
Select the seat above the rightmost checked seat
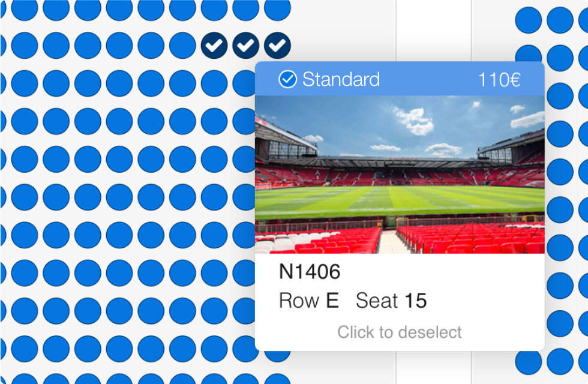point(277,8)
